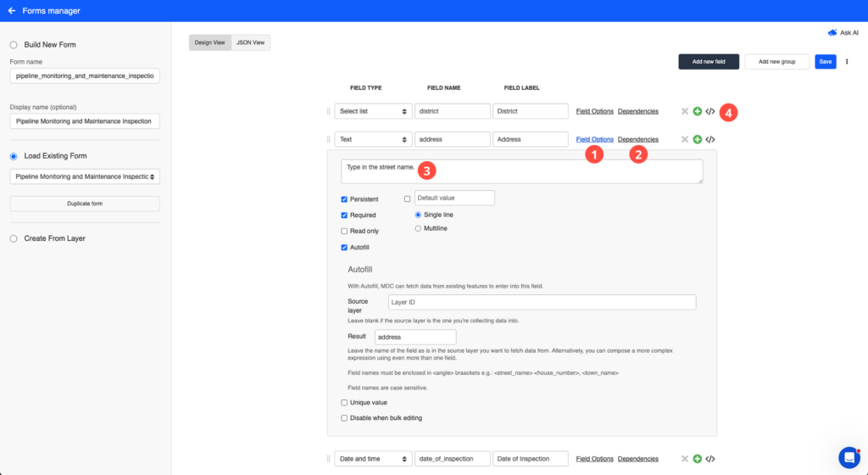This screenshot has width=868, height=475.
Task: Click the Result input containing address
Action: (x=415, y=337)
